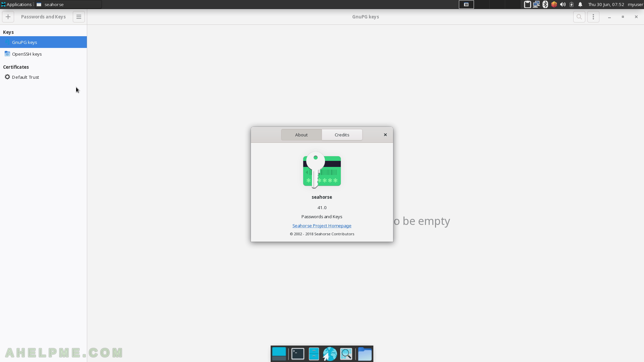The width and height of the screenshot is (644, 362).
Task: Click the Show Desktop icon in the dock
Action: (x=279, y=354)
